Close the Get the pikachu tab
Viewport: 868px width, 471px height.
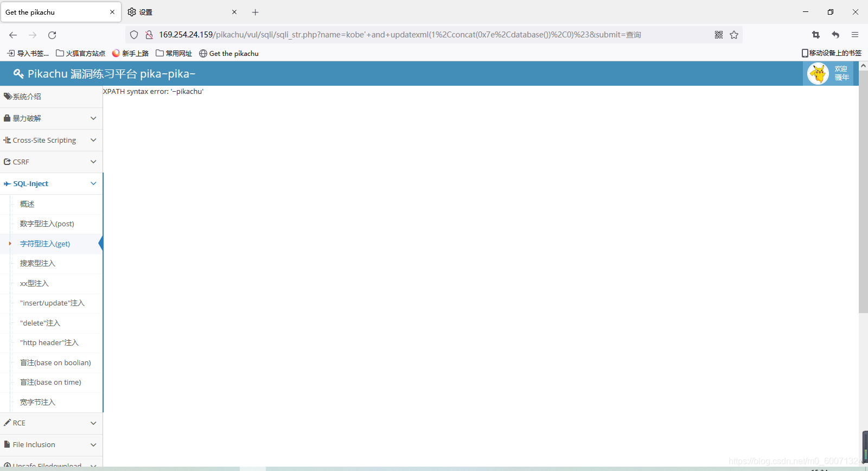[112, 12]
